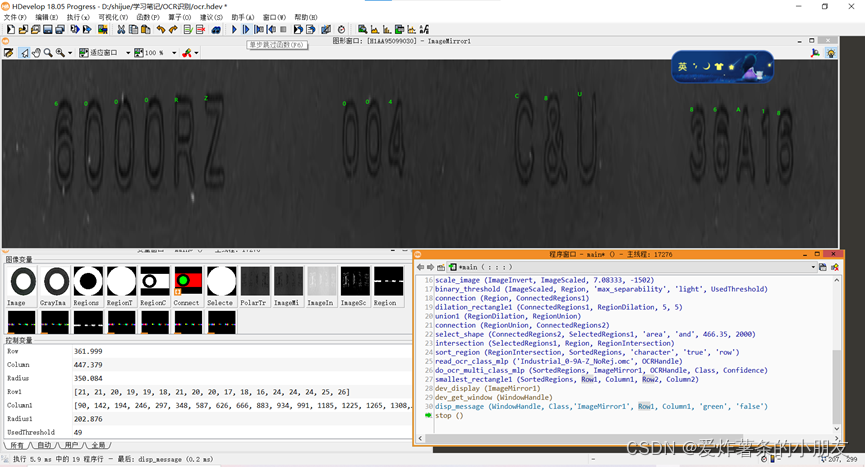Open the 编辑(E) menu
Screen dimensions: 865x467
click(46, 17)
